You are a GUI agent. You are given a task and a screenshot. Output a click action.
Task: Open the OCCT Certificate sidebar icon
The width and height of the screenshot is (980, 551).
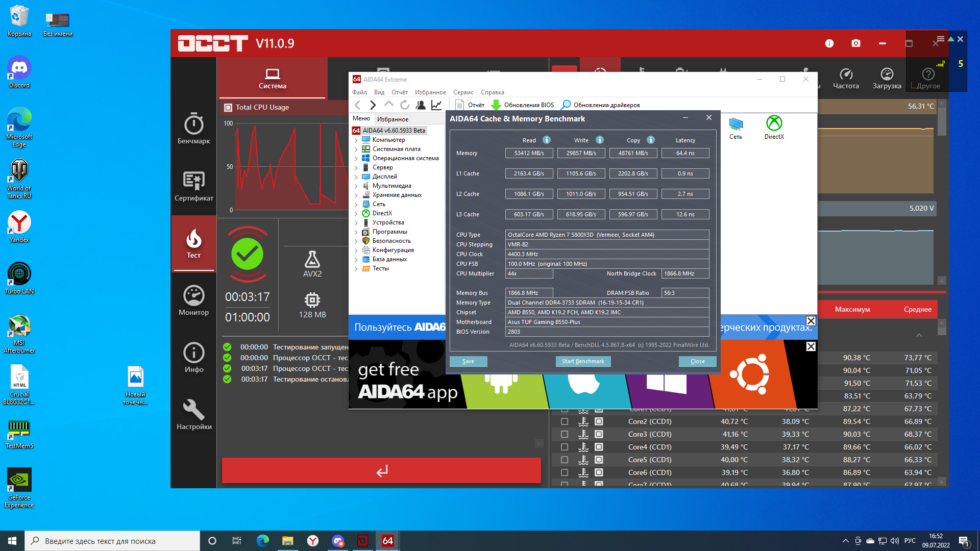point(193,186)
